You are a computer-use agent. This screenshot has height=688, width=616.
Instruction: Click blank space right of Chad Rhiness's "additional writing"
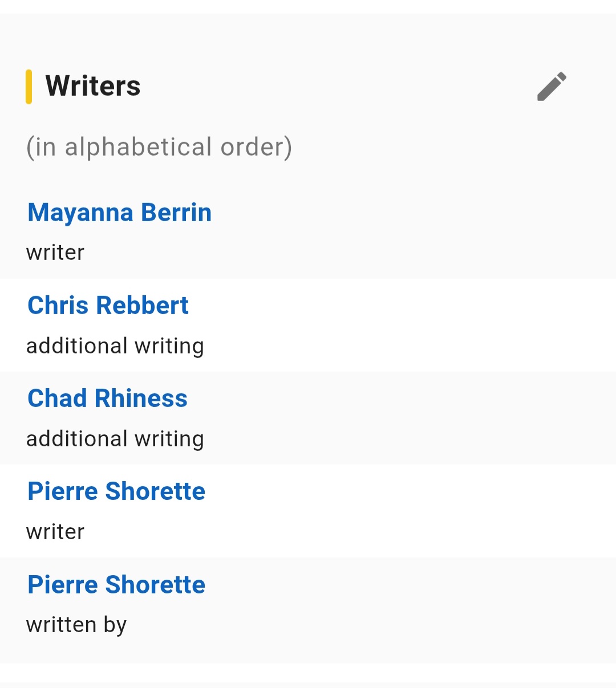pyautogui.click(x=399, y=439)
